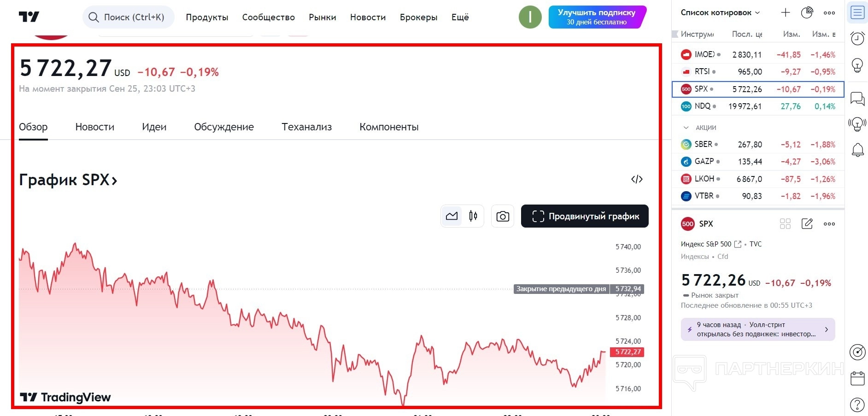The width and height of the screenshot is (868, 416).
Task: Open the screener radar icon in the right sidebar
Action: click(x=857, y=352)
